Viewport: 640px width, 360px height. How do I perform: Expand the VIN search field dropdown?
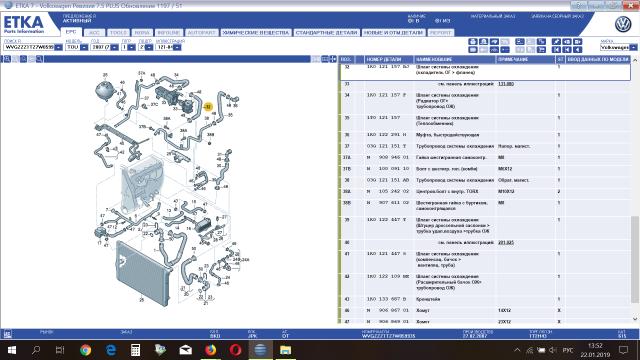point(58,47)
